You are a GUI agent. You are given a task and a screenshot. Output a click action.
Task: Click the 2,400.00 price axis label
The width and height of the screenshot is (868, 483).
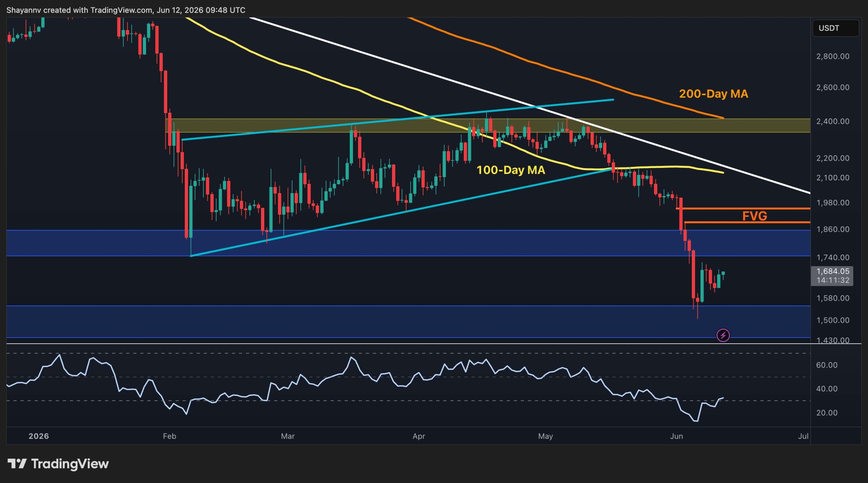click(x=833, y=121)
